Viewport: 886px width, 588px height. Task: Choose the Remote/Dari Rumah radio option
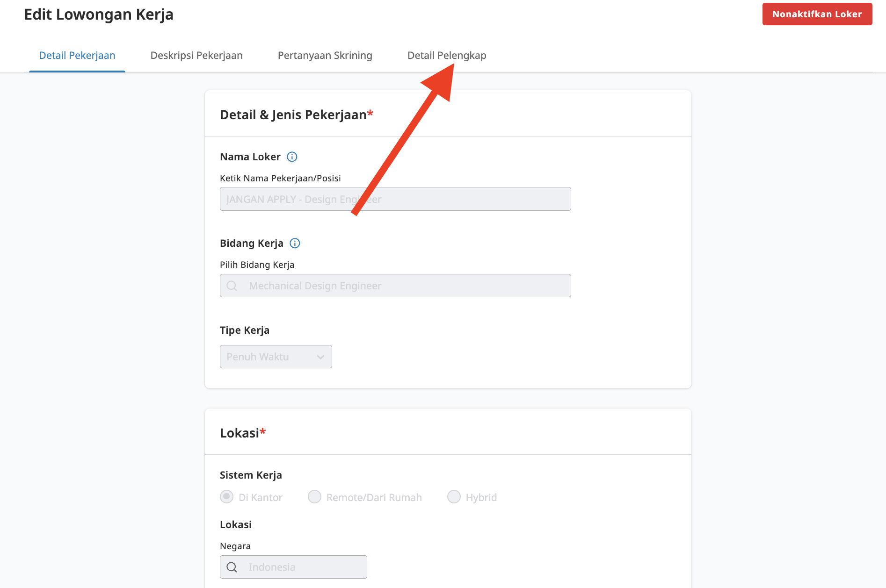point(315,497)
